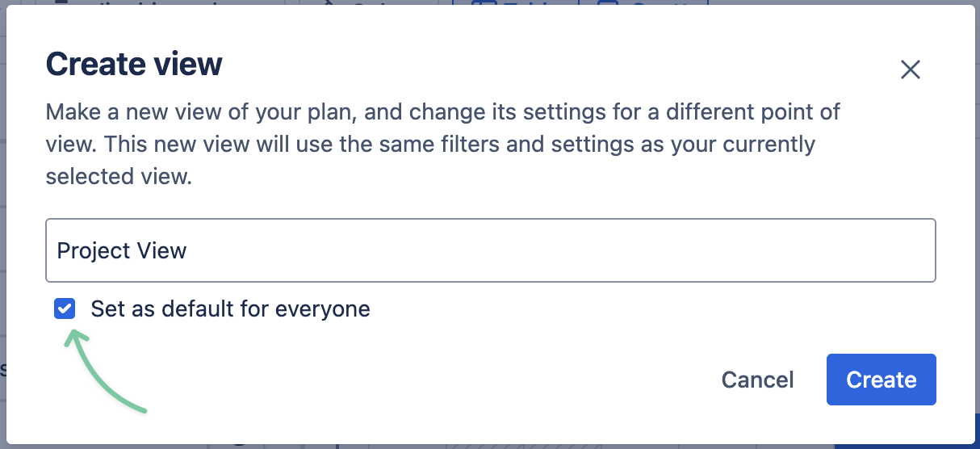This screenshot has width=980, height=449.
Task: Focus the view name text field
Action: click(490, 250)
